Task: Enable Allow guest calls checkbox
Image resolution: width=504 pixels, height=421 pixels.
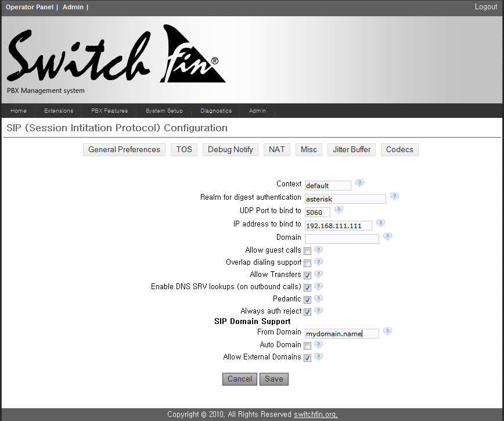Action: (x=308, y=251)
